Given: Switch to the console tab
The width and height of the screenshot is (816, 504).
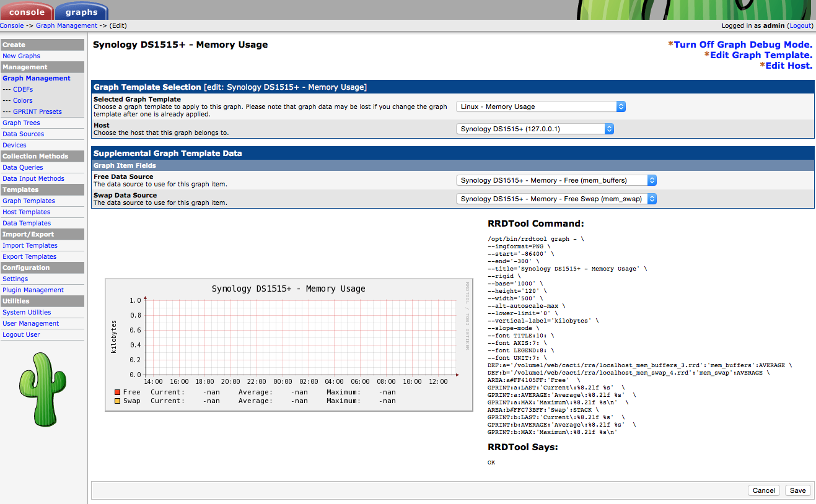Looking at the screenshot, I should 27,11.
